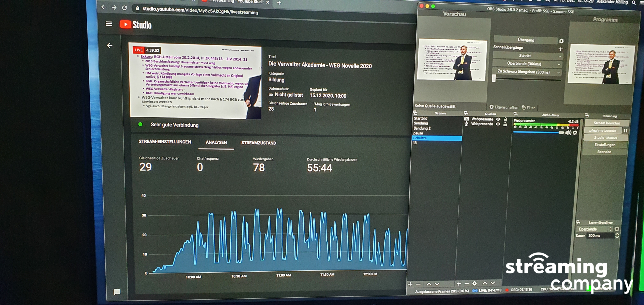Open Webpresenter audio settings gear
The height and width of the screenshot is (305, 644).
575,133
